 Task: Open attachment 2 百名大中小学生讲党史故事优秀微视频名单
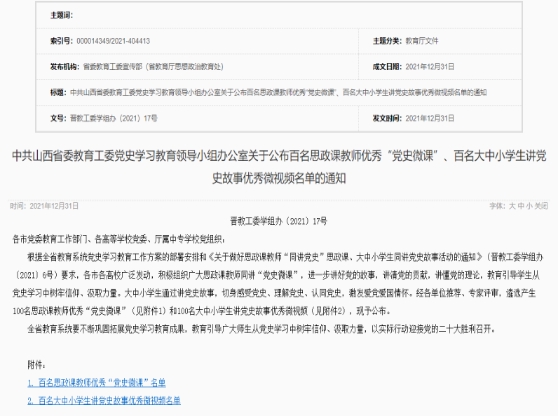pos(104,401)
